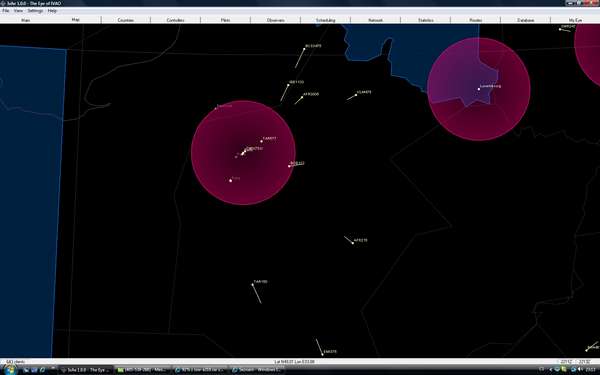Switch to the Observers tab
This screenshot has height=375, width=600.
[276, 20]
